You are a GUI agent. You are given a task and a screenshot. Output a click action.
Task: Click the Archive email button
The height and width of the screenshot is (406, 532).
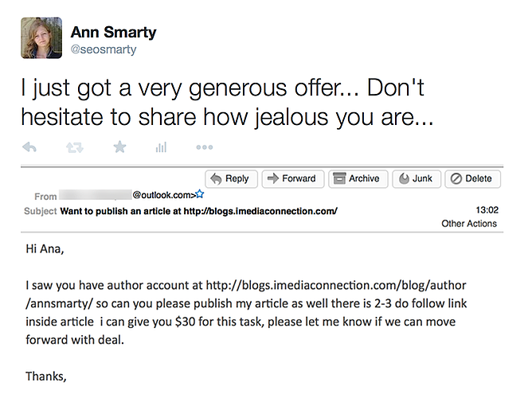[x=355, y=179]
